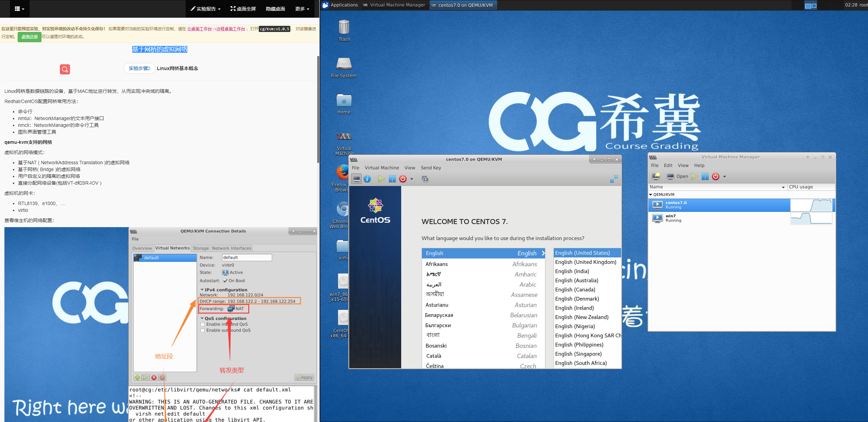Switch to the Virtual Machine Manager taskbar item
868x422 pixels.
pyautogui.click(x=394, y=5)
